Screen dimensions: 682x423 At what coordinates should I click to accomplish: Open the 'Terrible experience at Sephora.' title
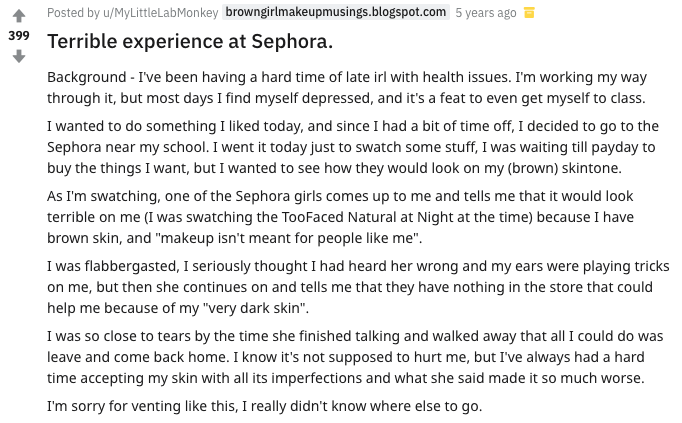(x=190, y=42)
